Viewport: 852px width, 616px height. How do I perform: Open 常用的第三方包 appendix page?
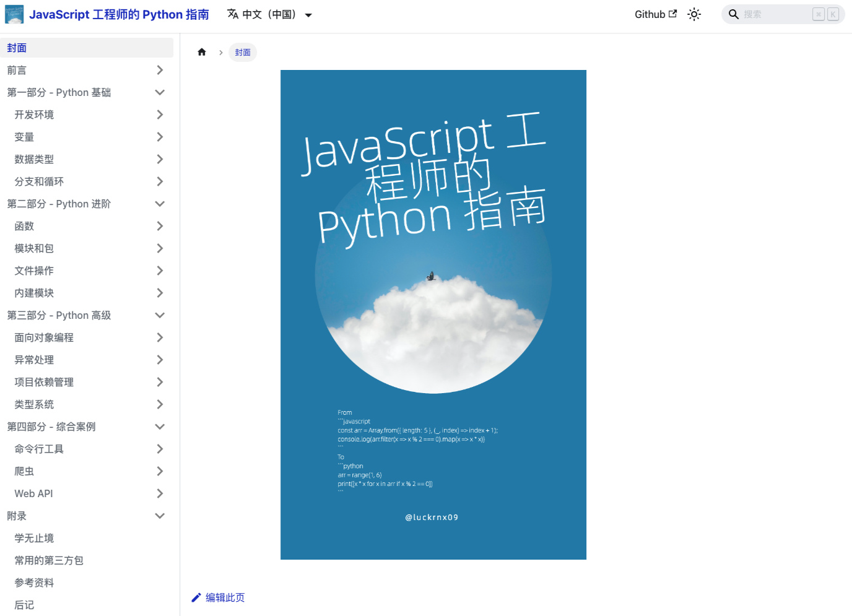click(x=49, y=560)
